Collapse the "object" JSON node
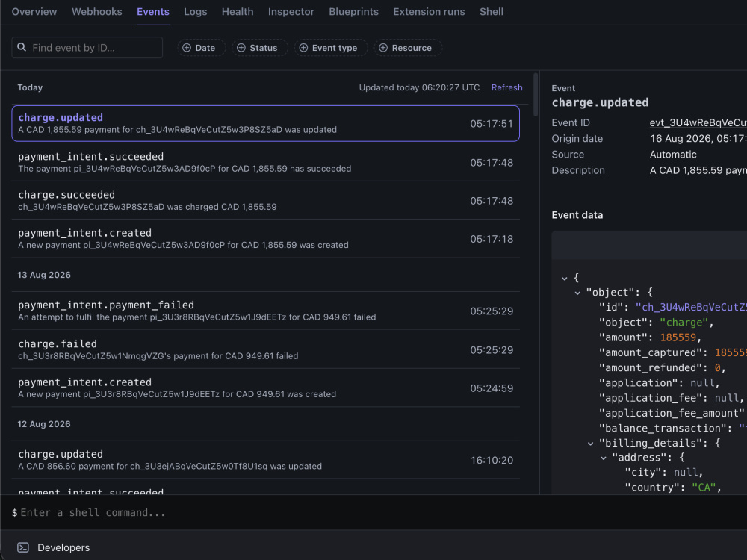 point(577,293)
